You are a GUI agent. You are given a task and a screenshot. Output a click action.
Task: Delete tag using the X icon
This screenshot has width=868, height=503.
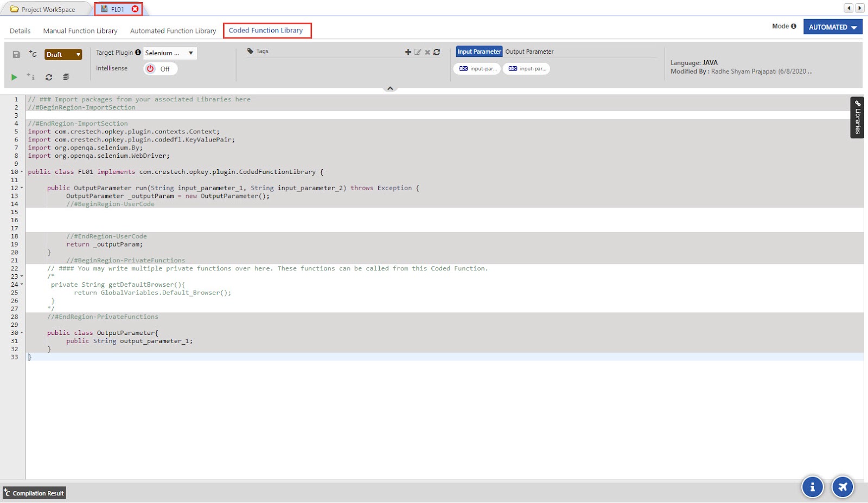[x=427, y=52]
